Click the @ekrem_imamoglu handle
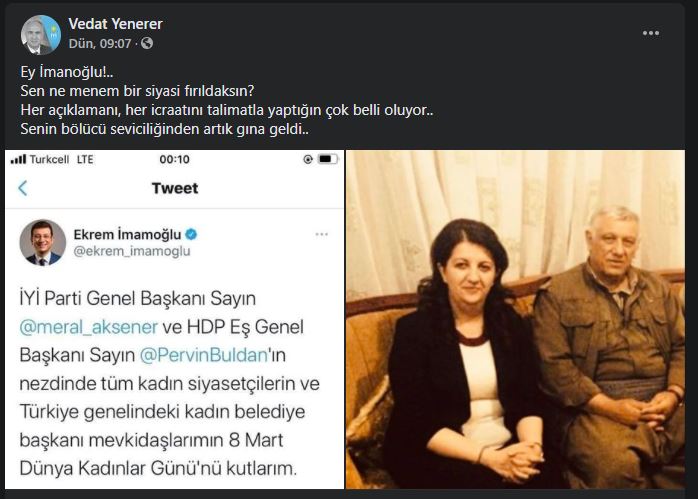Screen dimensions: 698x499 132,252
